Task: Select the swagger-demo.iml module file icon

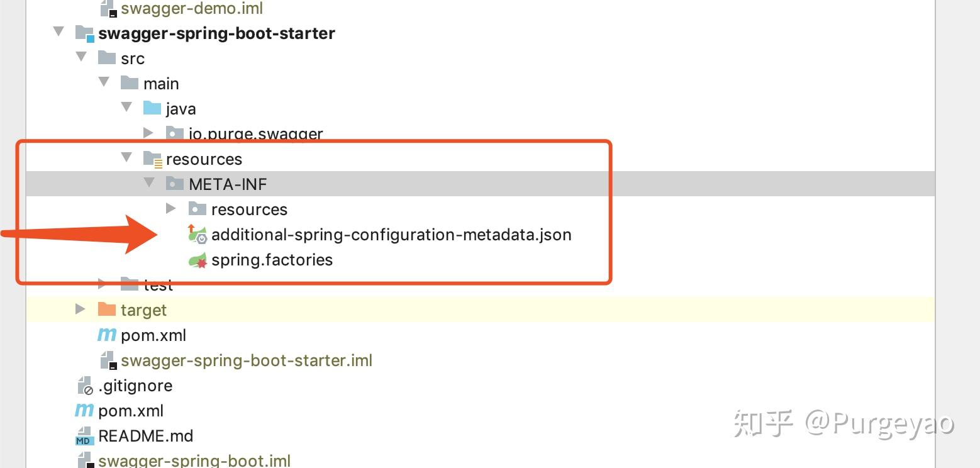Action: [x=108, y=8]
